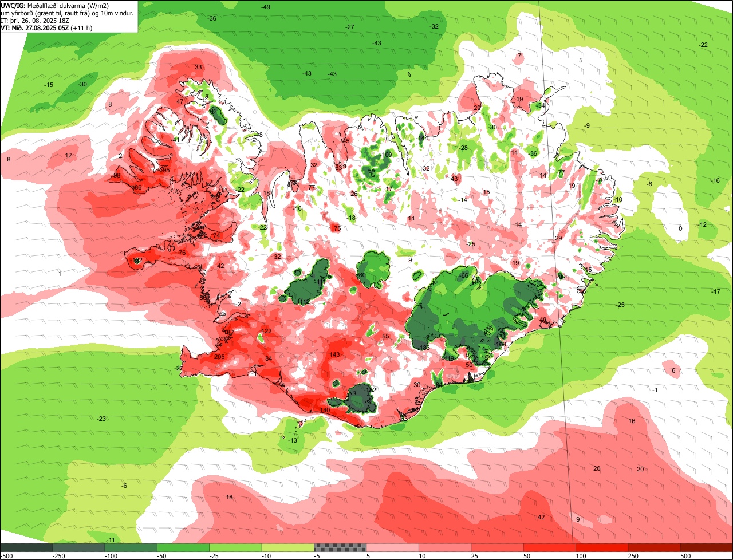Click the '50' value near the southeast coast
The width and height of the screenshot is (733, 560).
pyautogui.click(x=469, y=365)
